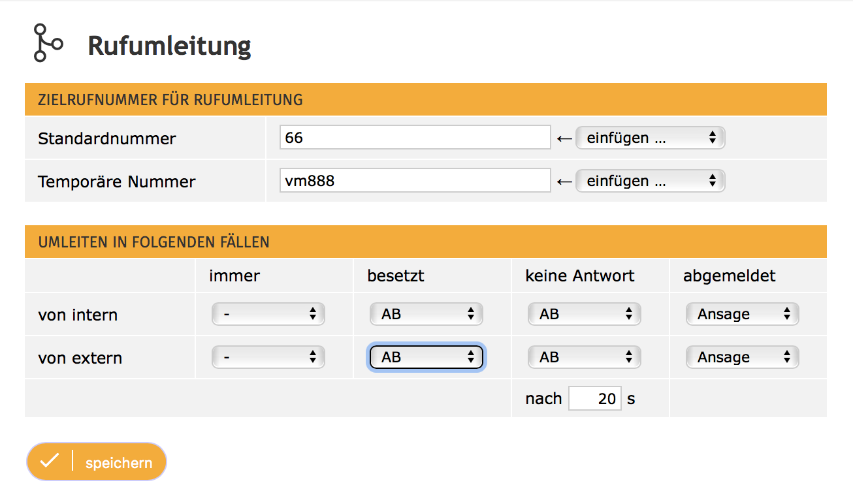Open focused 'besetzt' dropdown for von extern
Viewport: 853px width, 504px height.
(426, 357)
